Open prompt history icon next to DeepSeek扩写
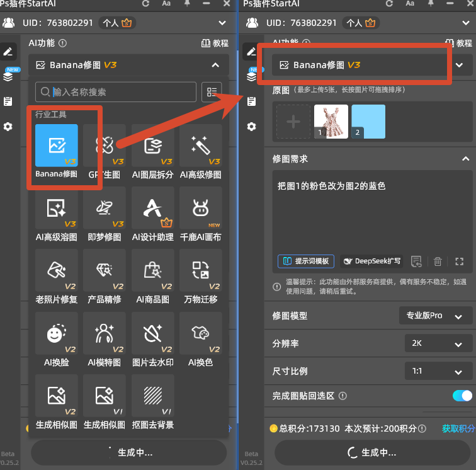 click(x=416, y=261)
